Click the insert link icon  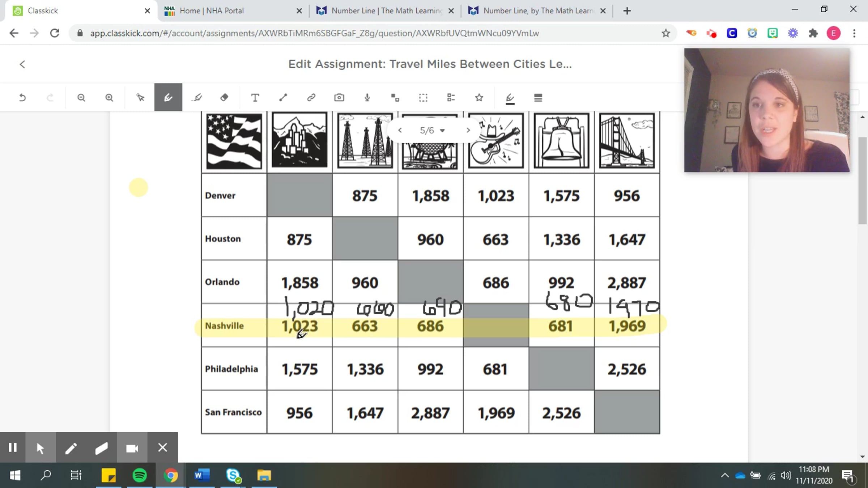tap(311, 98)
